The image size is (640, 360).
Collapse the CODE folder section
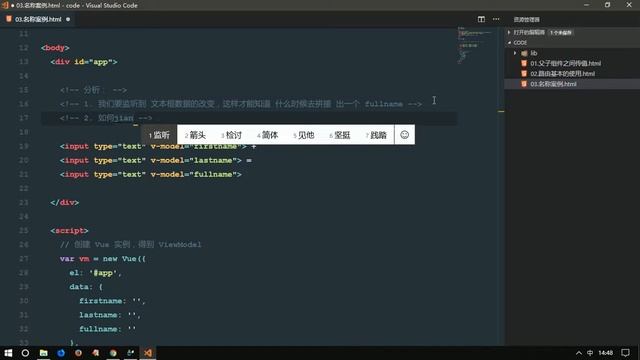click(x=509, y=42)
